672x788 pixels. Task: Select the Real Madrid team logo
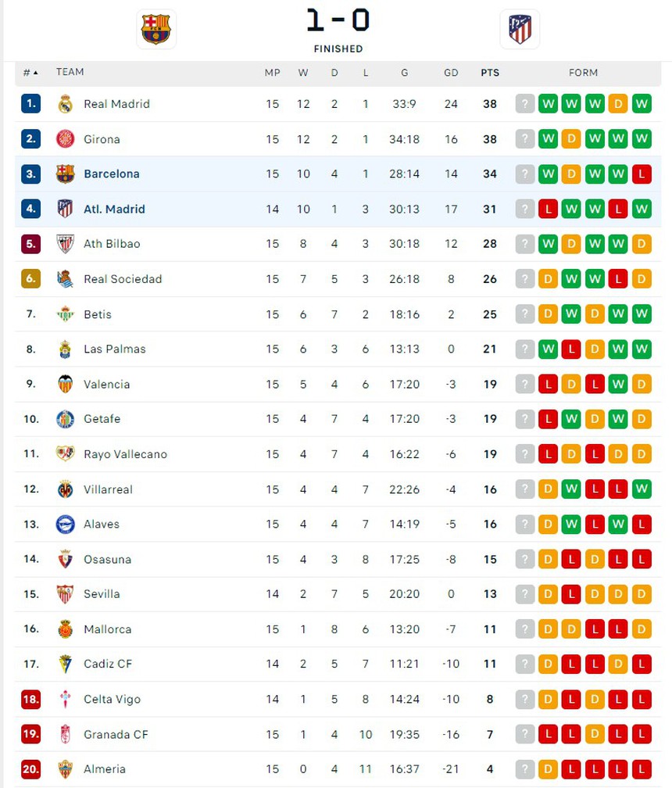click(x=66, y=103)
